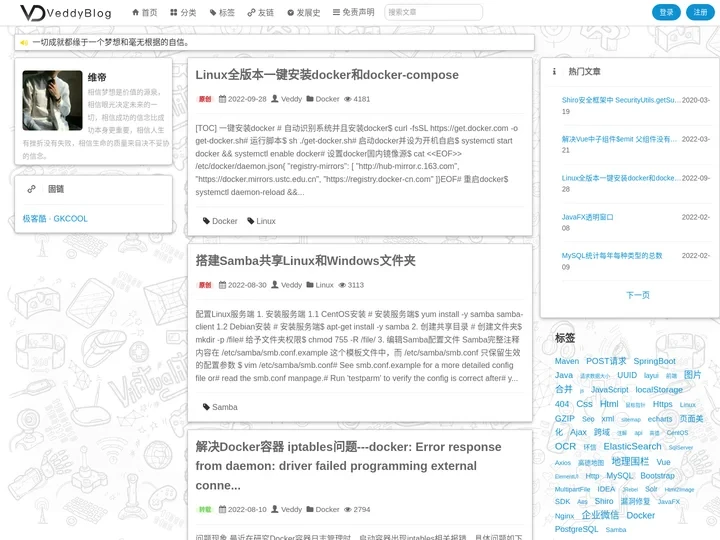Click the eye views icon showing 2794
The height and width of the screenshot is (540, 720).
(348, 509)
